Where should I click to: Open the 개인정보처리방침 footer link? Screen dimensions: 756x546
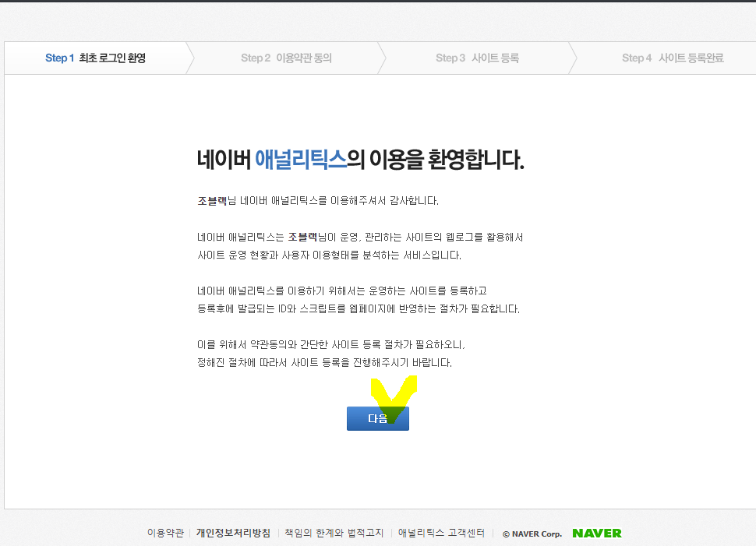233,533
